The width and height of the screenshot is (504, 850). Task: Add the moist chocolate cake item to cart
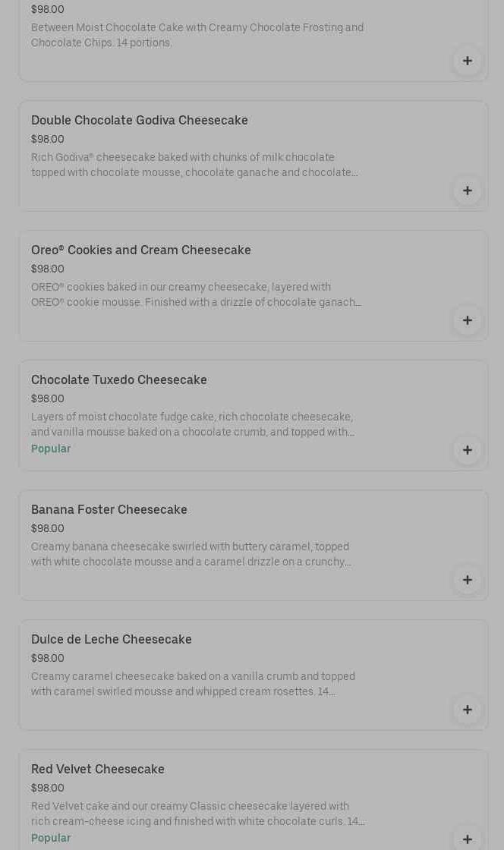[467, 61]
